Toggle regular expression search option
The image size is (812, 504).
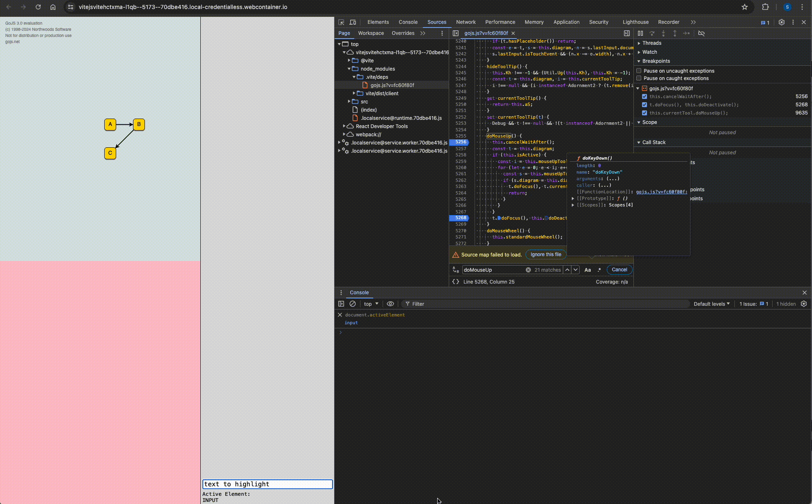click(x=599, y=270)
